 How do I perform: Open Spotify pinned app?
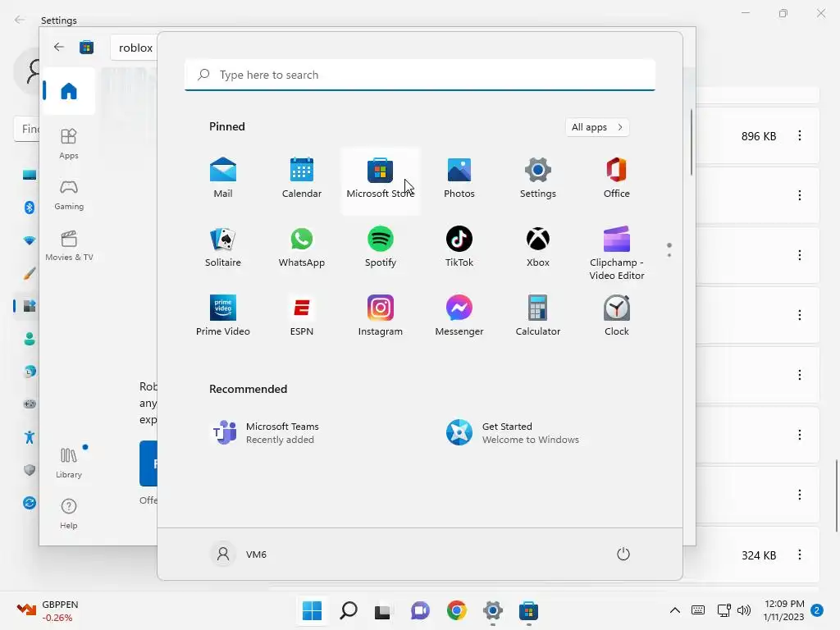(381, 248)
